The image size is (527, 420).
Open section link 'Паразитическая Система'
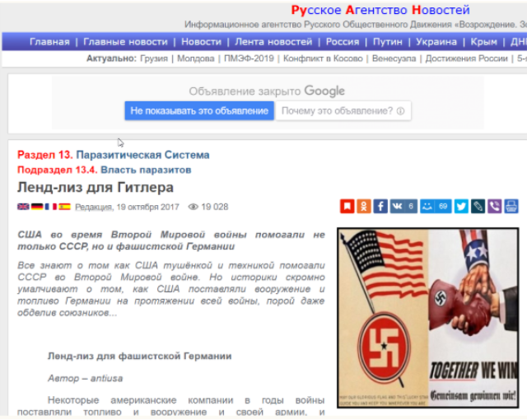click(x=142, y=155)
